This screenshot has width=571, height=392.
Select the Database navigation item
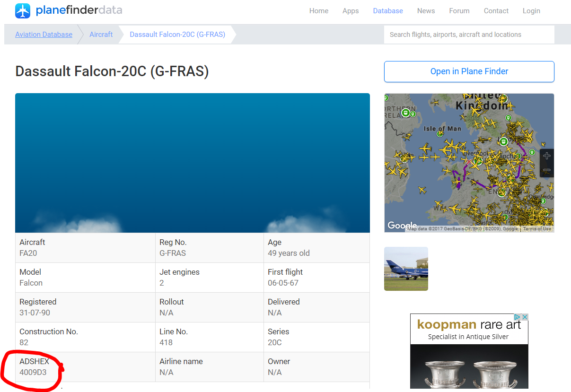pos(387,11)
